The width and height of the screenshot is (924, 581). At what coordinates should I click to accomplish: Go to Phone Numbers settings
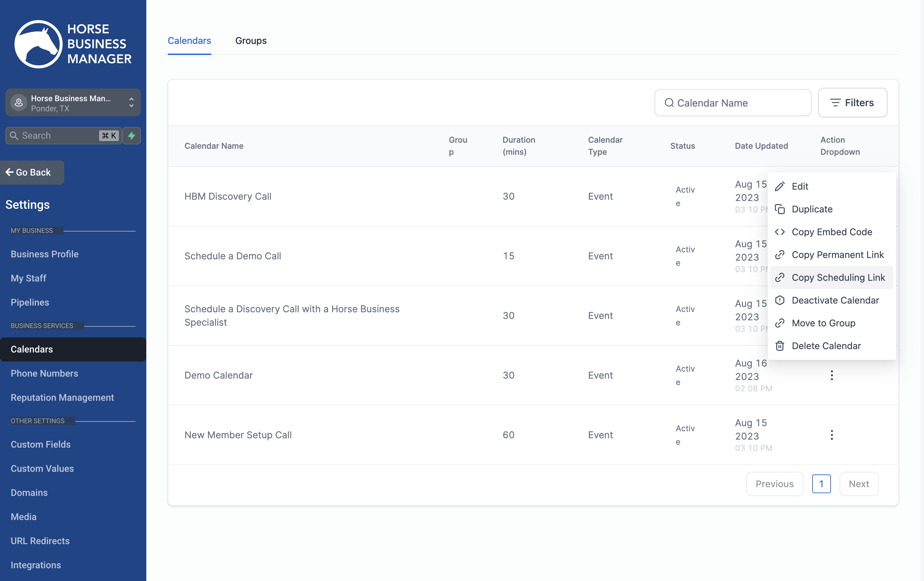pos(45,373)
